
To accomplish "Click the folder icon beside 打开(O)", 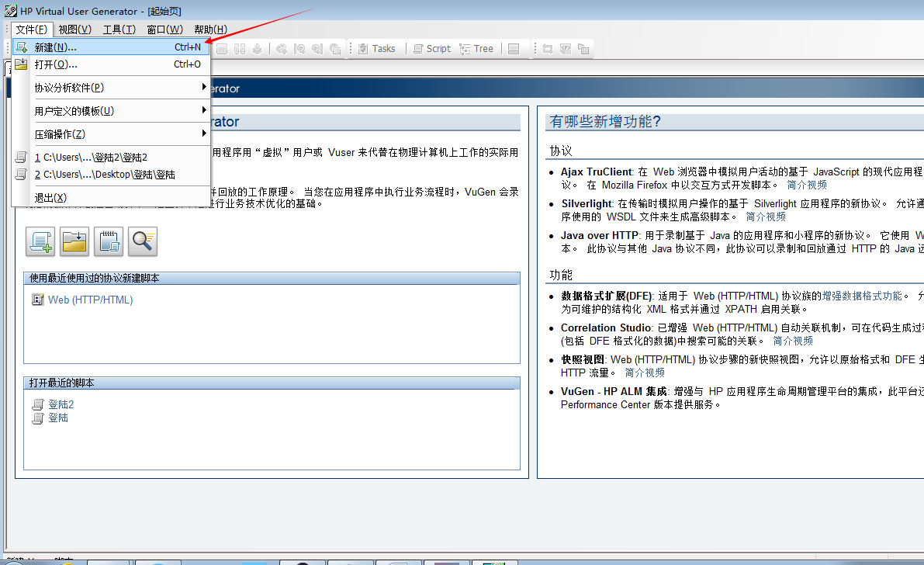I will coord(21,64).
